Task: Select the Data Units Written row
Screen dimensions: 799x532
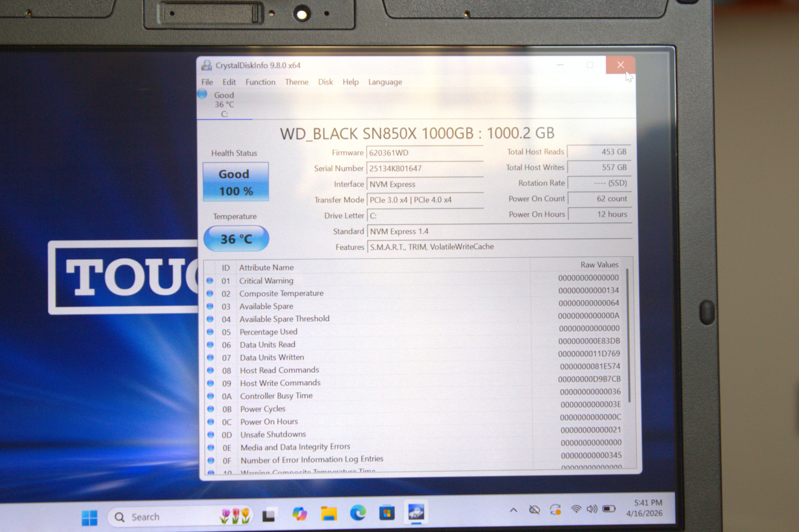Action: pos(414,356)
